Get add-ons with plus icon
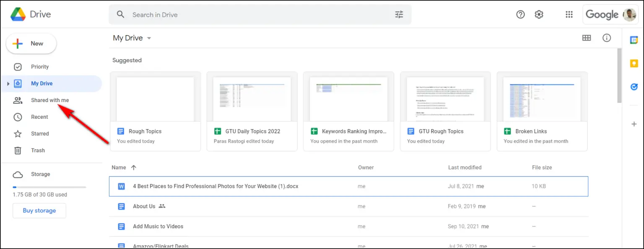The height and width of the screenshot is (249, 644). pos(634,124)
